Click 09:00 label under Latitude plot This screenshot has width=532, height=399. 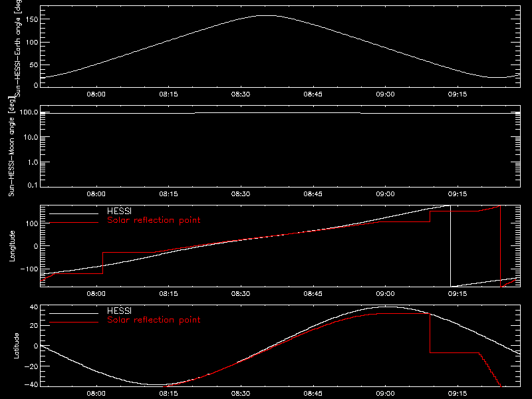pos(385,394)
